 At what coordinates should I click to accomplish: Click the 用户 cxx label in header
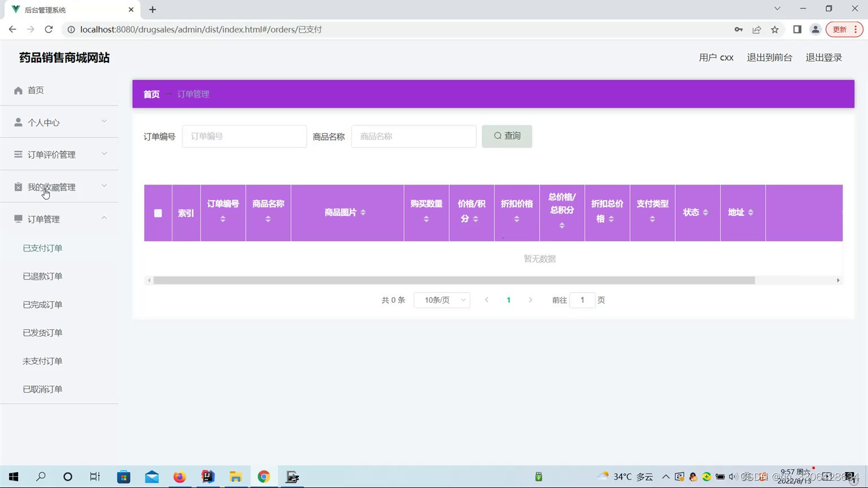click(716, 58)
